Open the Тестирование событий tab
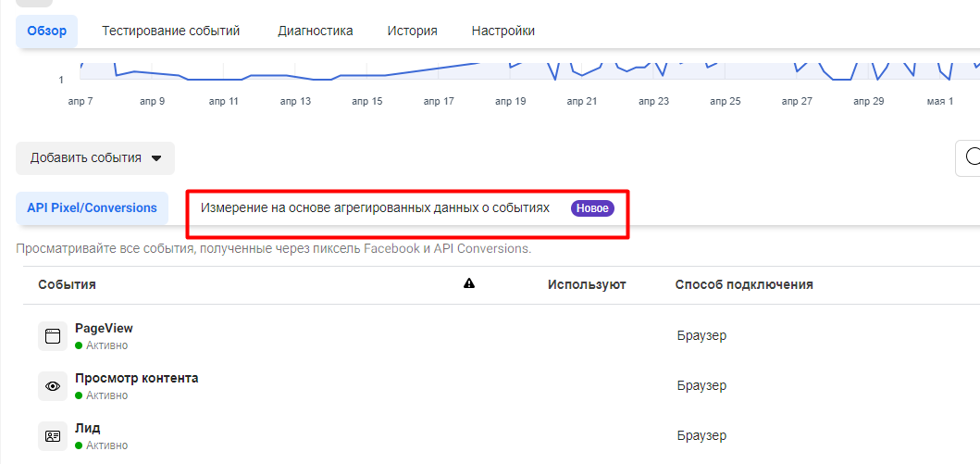This screenshot has width=980, height=464. click(170, 31)
